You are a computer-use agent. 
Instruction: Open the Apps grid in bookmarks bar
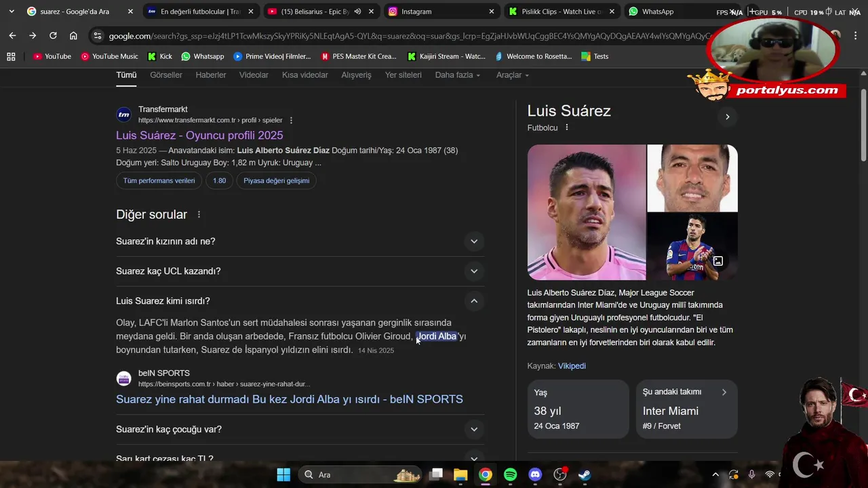click(x=11, y=56)
